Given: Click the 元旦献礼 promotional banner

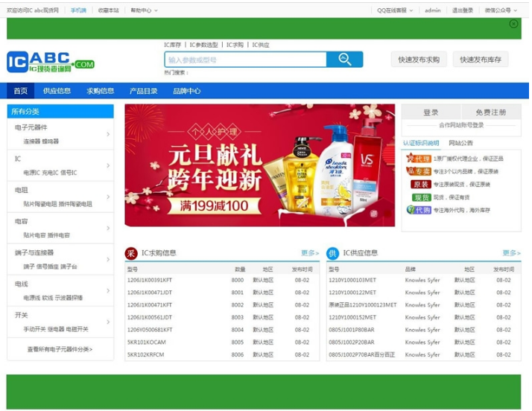Looking at the screenshot, I should click(259, 165).
